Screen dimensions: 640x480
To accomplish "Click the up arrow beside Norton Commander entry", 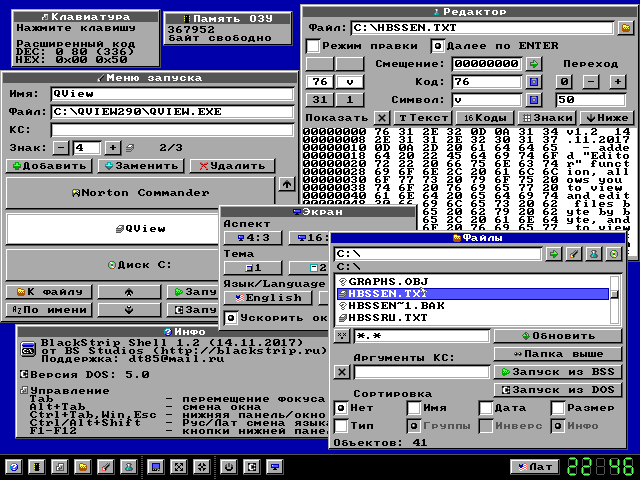I will [287, 184].
